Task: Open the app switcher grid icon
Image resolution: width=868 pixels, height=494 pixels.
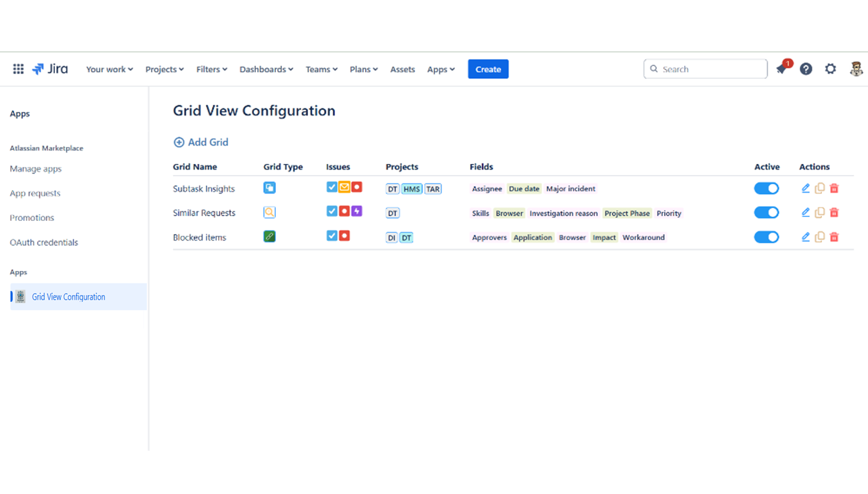Action: tap(19, 69)
